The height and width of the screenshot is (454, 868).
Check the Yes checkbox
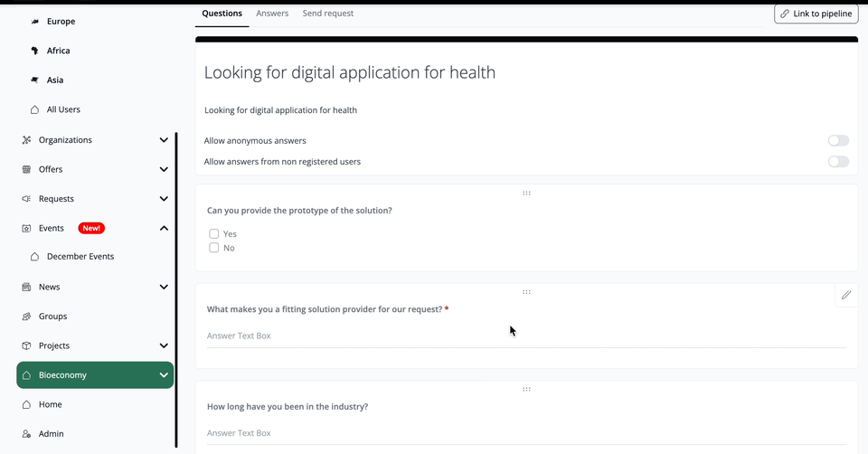click(x=214, y=233)
